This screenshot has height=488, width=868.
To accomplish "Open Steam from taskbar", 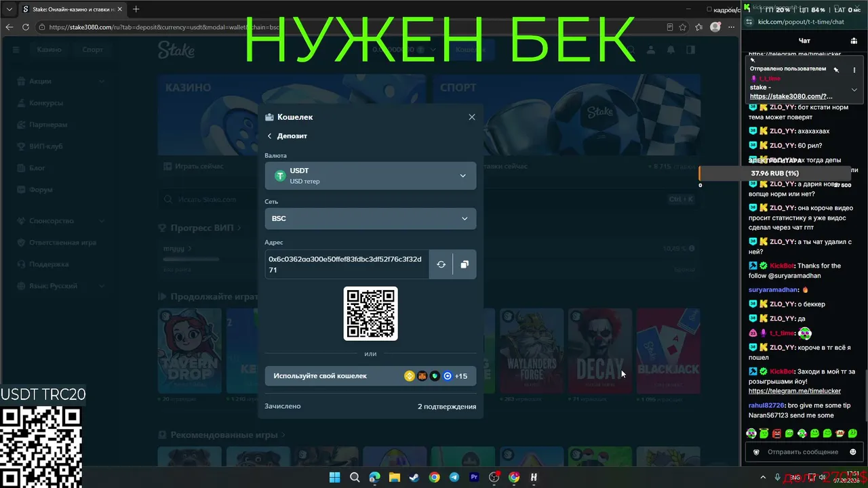I will pyautogui.click(x=414, y=477).
